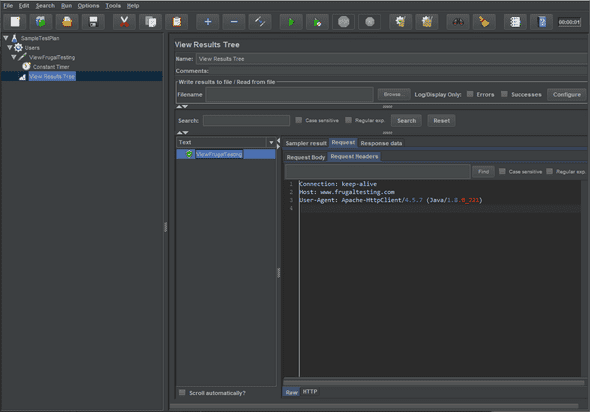The width and height of the screenshot is (590, 412).
Task: Click the Copy icon in the toolbar
Action: click(151, 22)
